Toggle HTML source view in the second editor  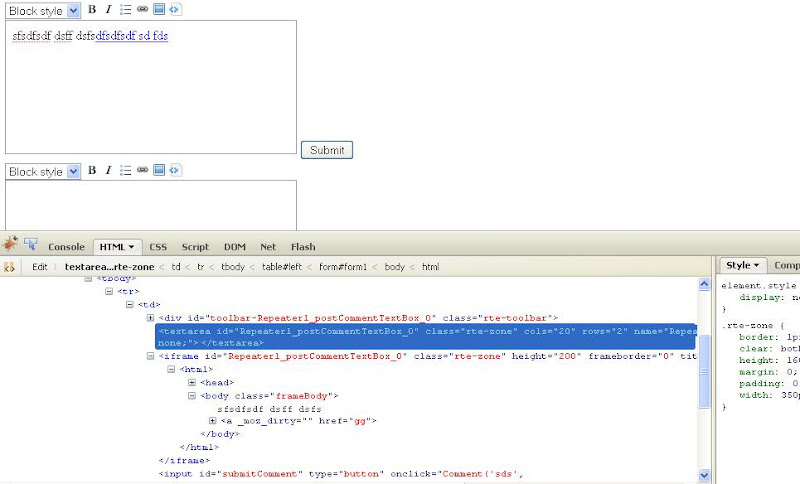click(174, 170)
